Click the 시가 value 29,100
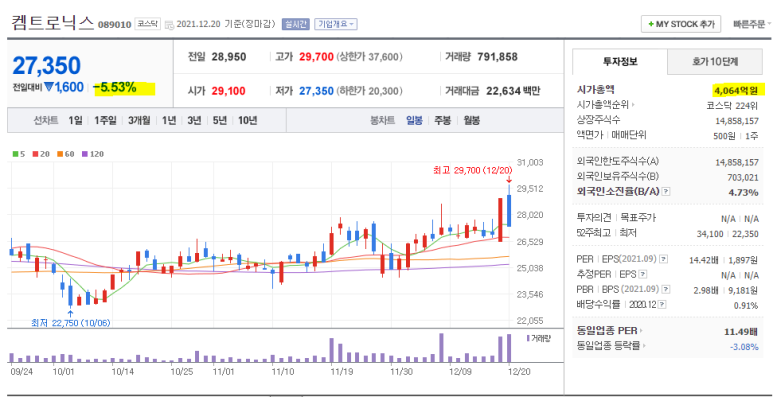The height and width of the screenshot is (397, 773). (229, 91)
